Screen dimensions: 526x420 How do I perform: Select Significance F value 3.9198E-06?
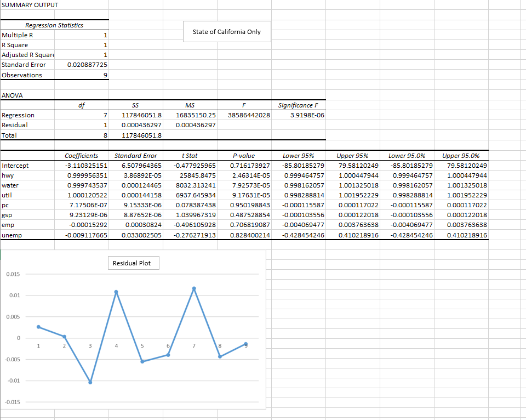coord(298,115)
